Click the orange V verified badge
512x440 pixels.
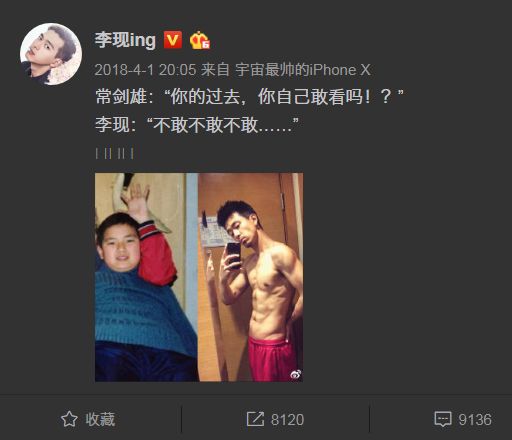[173, 40]
